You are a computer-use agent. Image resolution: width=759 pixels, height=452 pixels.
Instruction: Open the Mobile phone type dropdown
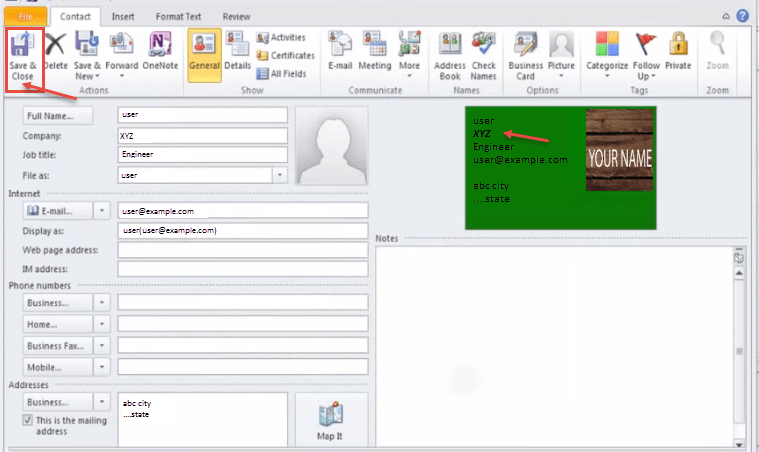coord(102,367)
